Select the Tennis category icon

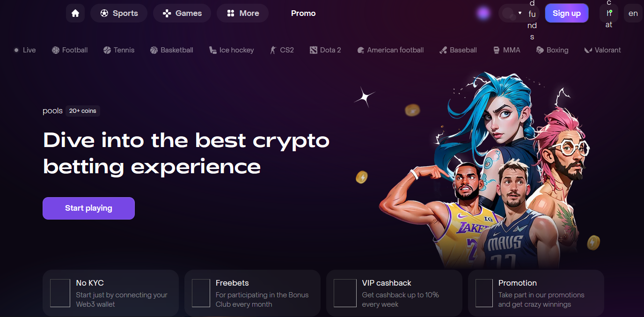(x=107, y=50)
